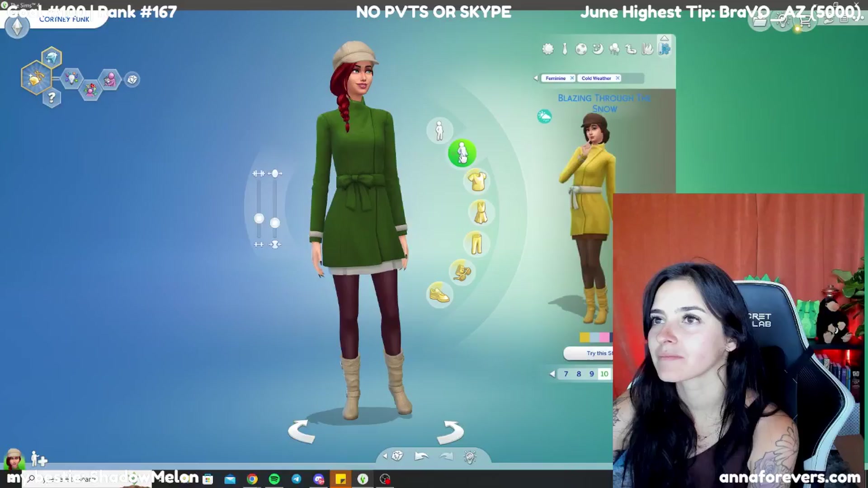Redo the last change
This screenshot has height=488, width=868.
point(446,456)
